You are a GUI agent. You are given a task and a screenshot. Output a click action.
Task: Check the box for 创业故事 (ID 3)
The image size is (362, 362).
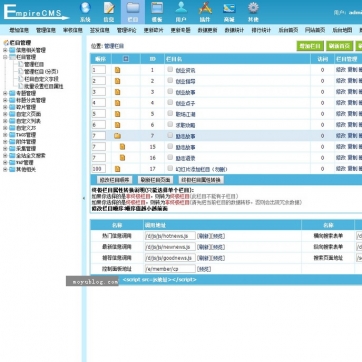click(x=170, y=92)
